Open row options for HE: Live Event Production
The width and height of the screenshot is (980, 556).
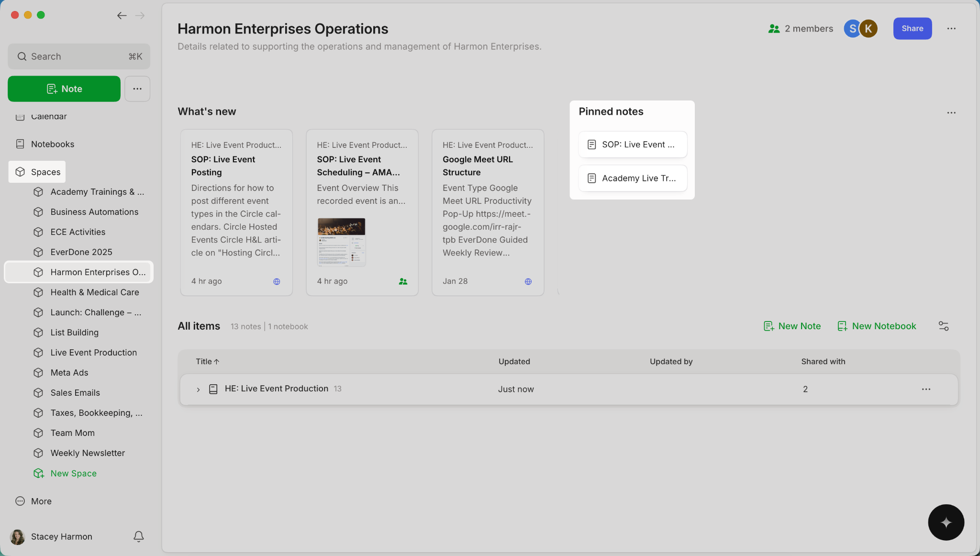926,389
